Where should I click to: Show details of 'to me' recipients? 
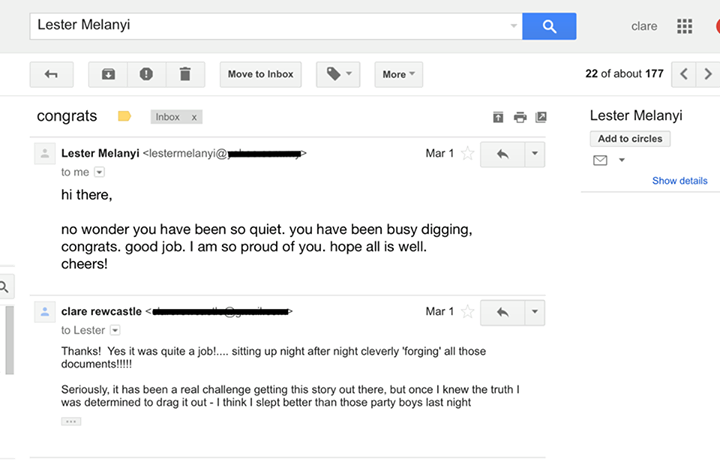coord(99,172)
